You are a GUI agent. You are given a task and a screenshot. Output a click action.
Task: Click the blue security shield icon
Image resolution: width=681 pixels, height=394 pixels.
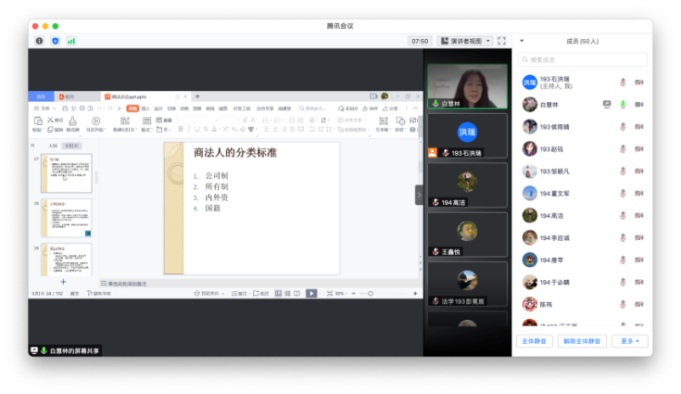coord(55,41)
